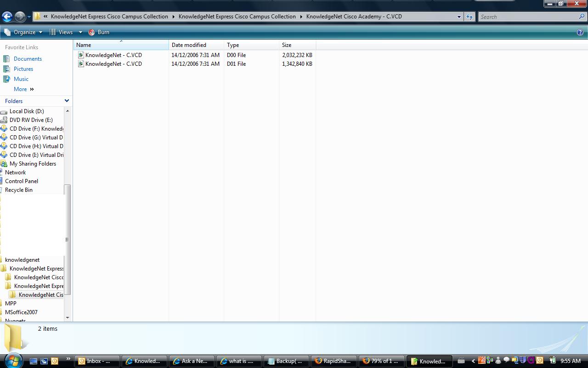Collapse the Folders pane chevron
The image size is (588, 368).
67,101
